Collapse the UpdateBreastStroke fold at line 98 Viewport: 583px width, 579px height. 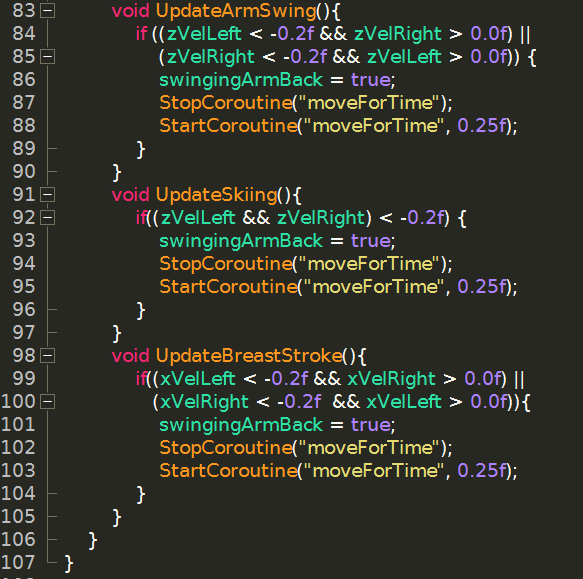tap(48, 356)
